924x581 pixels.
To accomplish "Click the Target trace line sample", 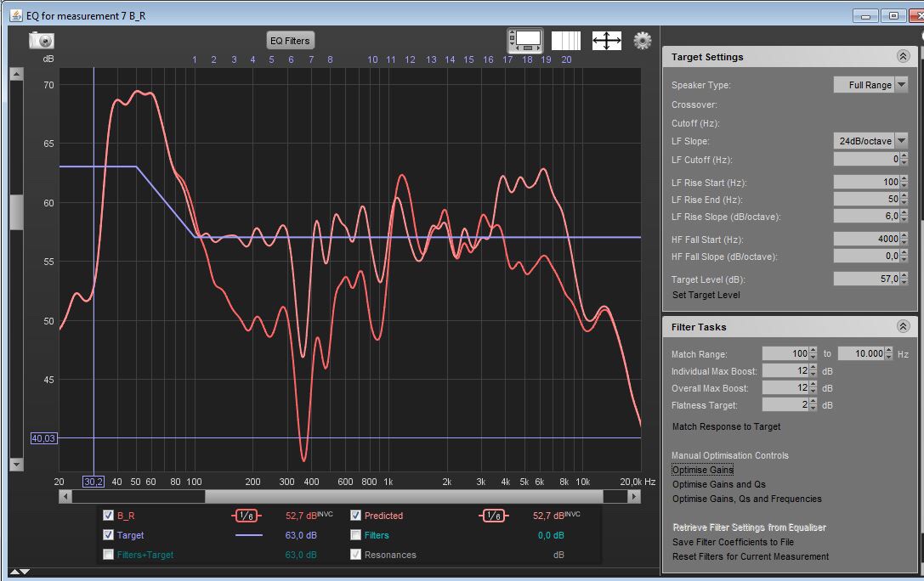I will coord(249,535).
